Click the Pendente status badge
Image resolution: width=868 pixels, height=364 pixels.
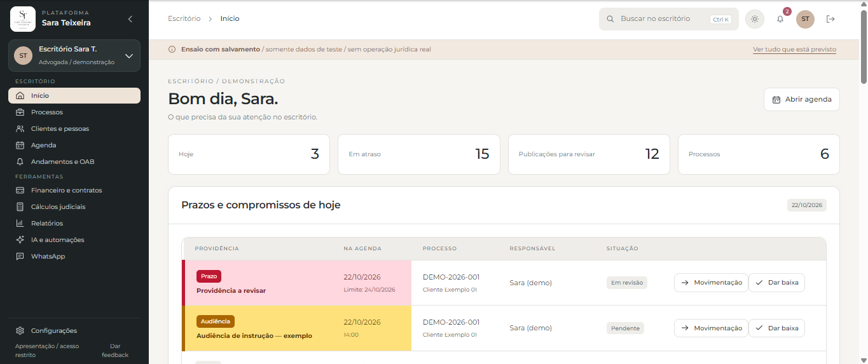(x=625, y=328)
